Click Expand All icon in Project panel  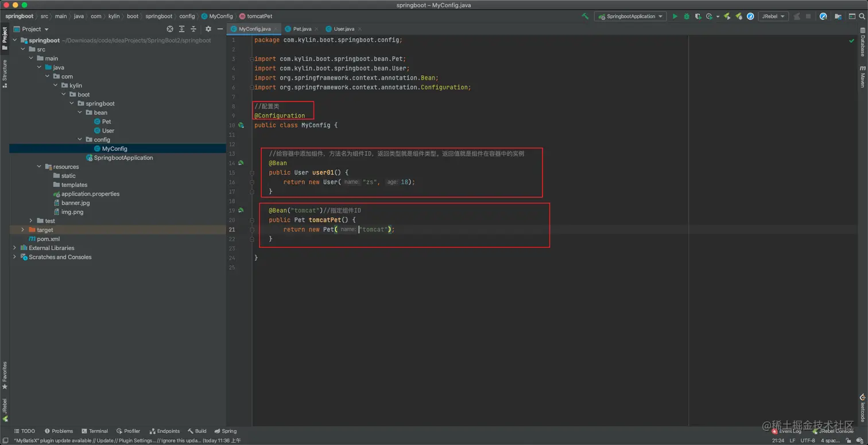pos(182,29)
